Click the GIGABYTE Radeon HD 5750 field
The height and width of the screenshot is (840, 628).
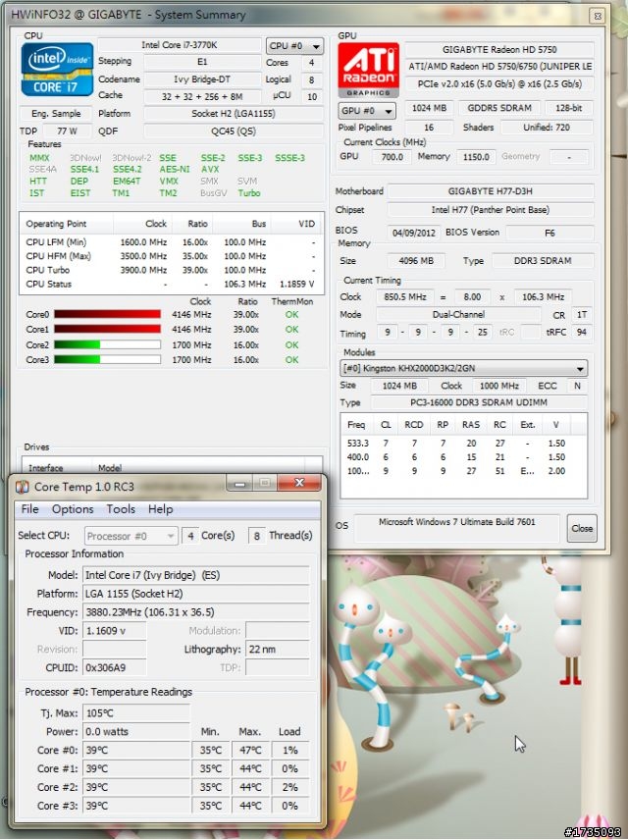[x=499, y=50]
